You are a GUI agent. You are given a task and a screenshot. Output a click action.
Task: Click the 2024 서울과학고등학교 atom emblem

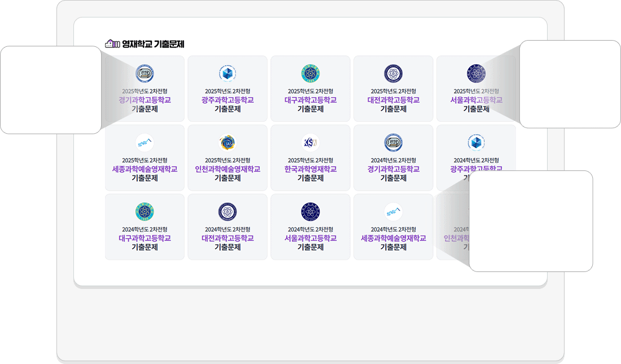point(310,212)
